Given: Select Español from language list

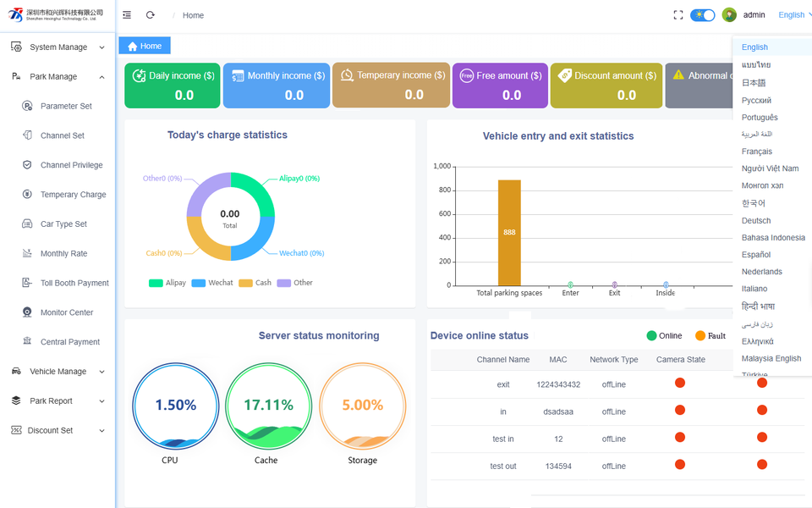Looking at the screenshot, I should [x=755, y=255].
